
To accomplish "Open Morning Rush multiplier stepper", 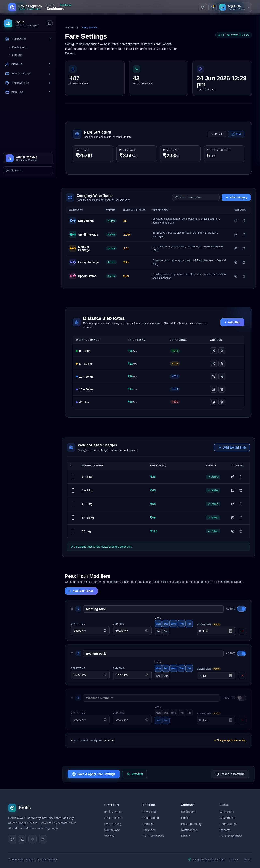I will 231,631.
